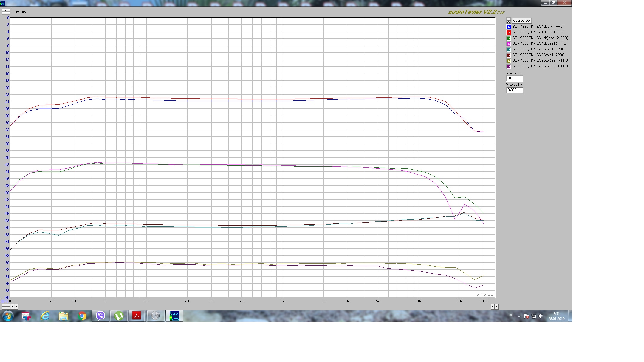The width and height of the screenshot is (644, 362).
Task: Click the X max / Hz field
Action: coord(514,90)
